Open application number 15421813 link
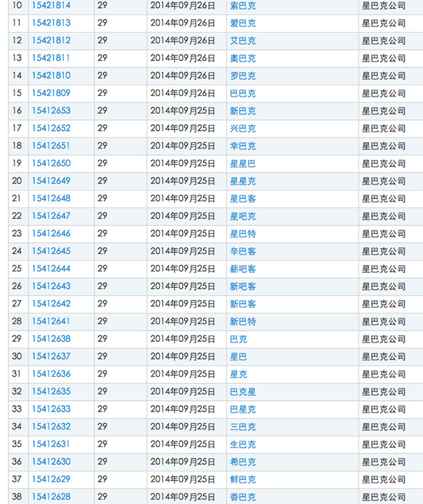 coord(51,23)
